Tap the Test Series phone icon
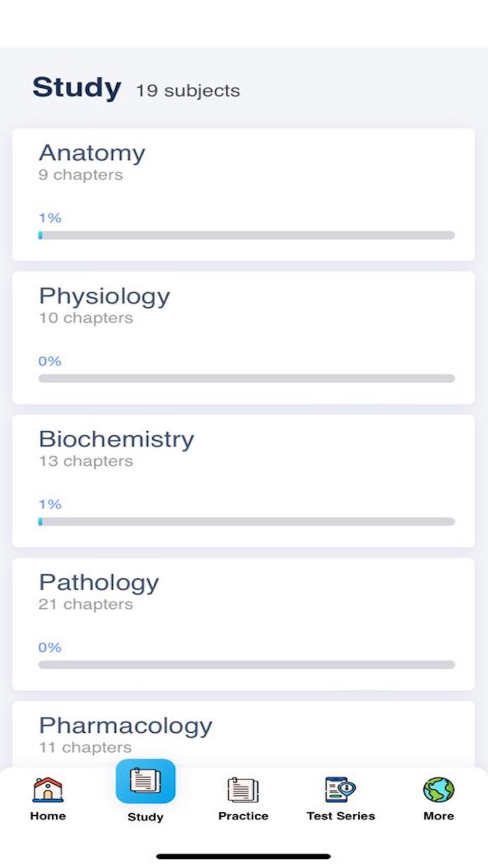 click(341, 789)
